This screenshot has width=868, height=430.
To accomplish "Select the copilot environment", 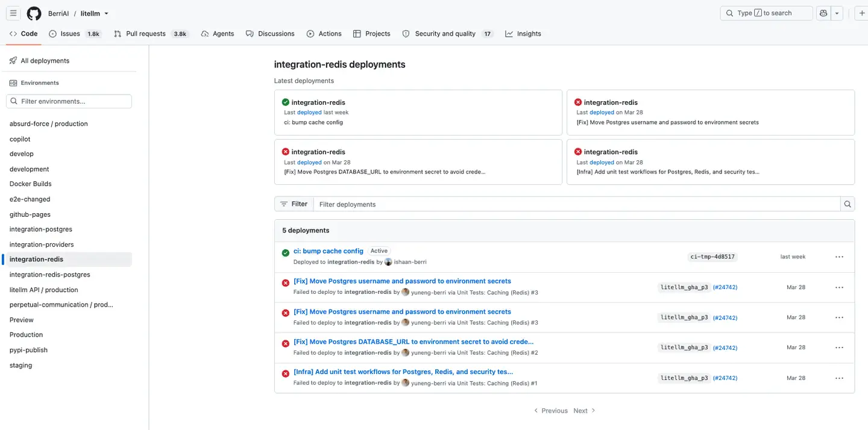I will (x=20, y=139).
